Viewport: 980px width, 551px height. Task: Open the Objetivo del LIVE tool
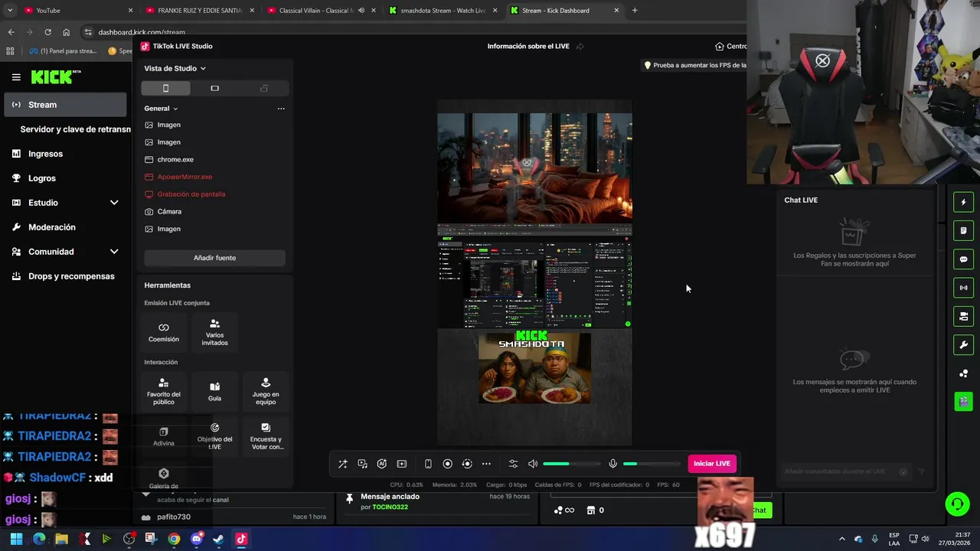click(214, 436)
